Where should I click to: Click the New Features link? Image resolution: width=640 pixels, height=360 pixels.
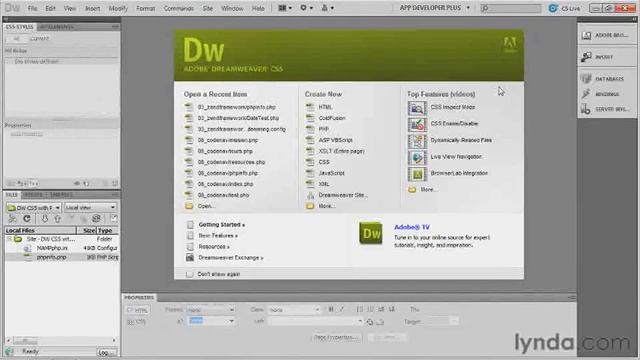[218, 236]
